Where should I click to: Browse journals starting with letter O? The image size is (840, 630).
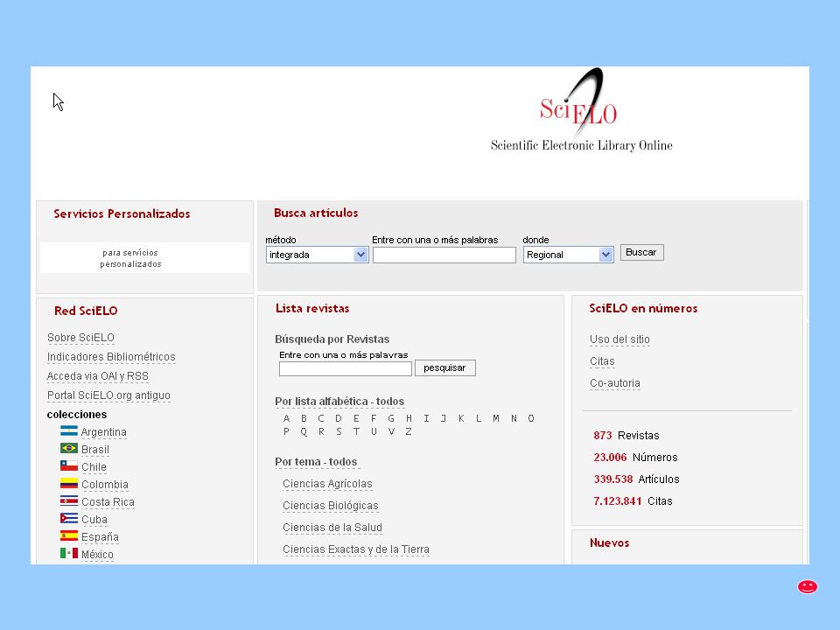pyautogui.click(x=531, y=418)
